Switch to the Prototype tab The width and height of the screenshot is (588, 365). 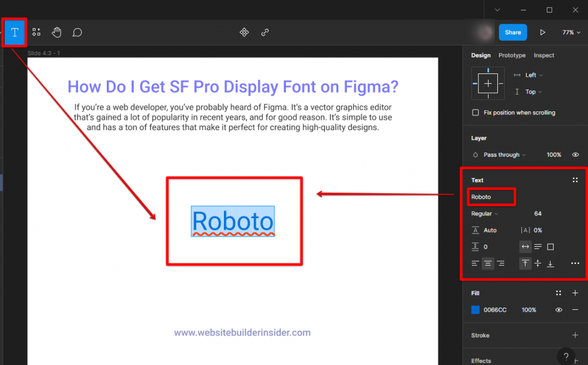[512, 55]
